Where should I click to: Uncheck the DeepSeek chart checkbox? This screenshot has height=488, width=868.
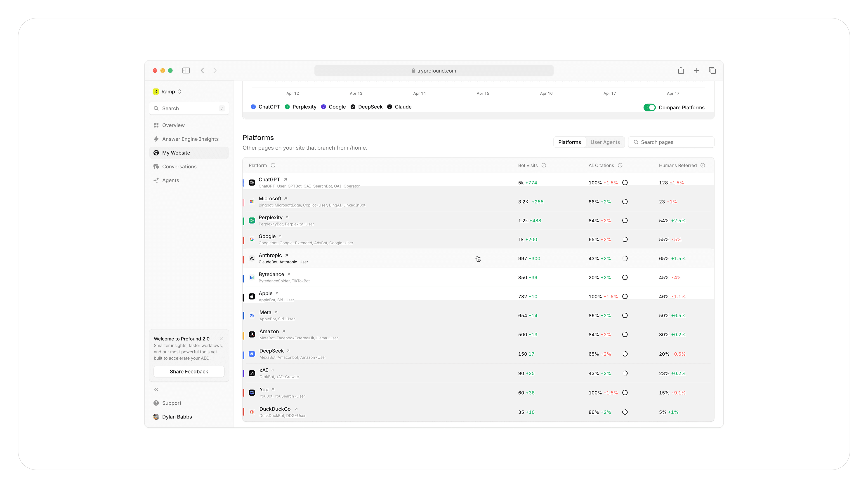coord(353,107)
